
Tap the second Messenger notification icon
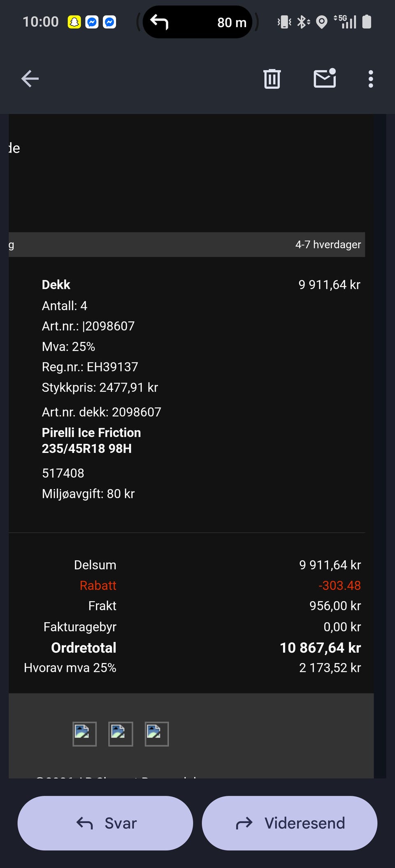pyautogui.click(x=109, y=22)
